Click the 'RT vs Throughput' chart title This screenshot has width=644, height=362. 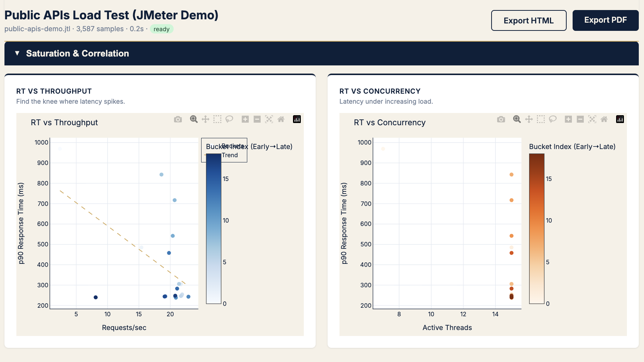click(64, 123)
